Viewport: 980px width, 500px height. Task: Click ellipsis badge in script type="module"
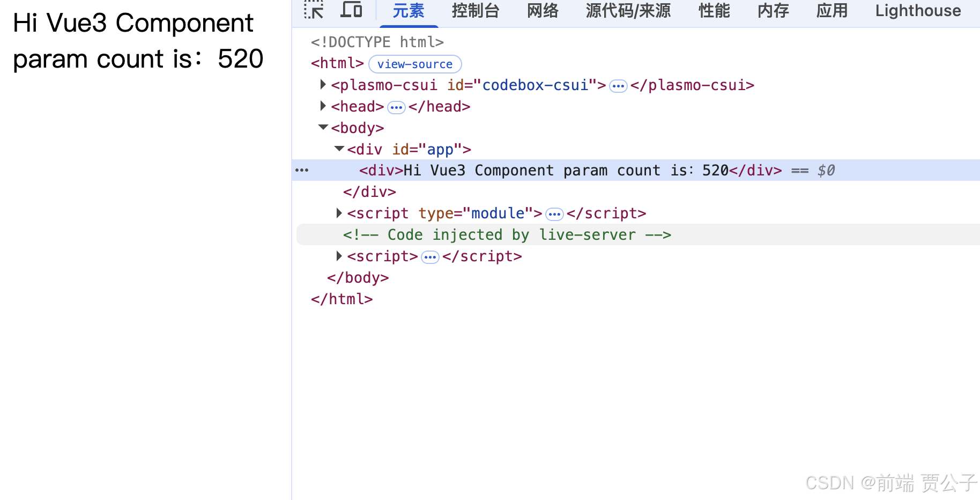coord(554,215)
